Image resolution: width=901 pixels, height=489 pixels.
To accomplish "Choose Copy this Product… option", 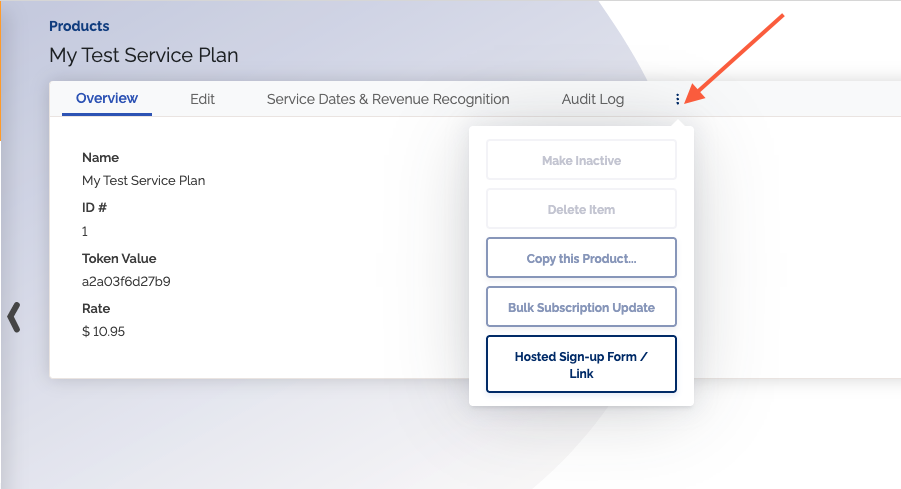I will [x=581, y=258].
